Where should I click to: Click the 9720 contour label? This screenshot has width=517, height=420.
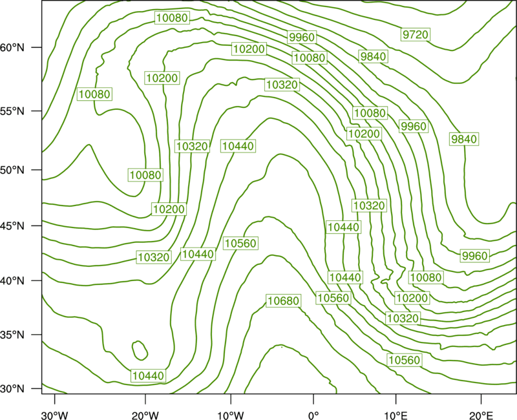416,34
